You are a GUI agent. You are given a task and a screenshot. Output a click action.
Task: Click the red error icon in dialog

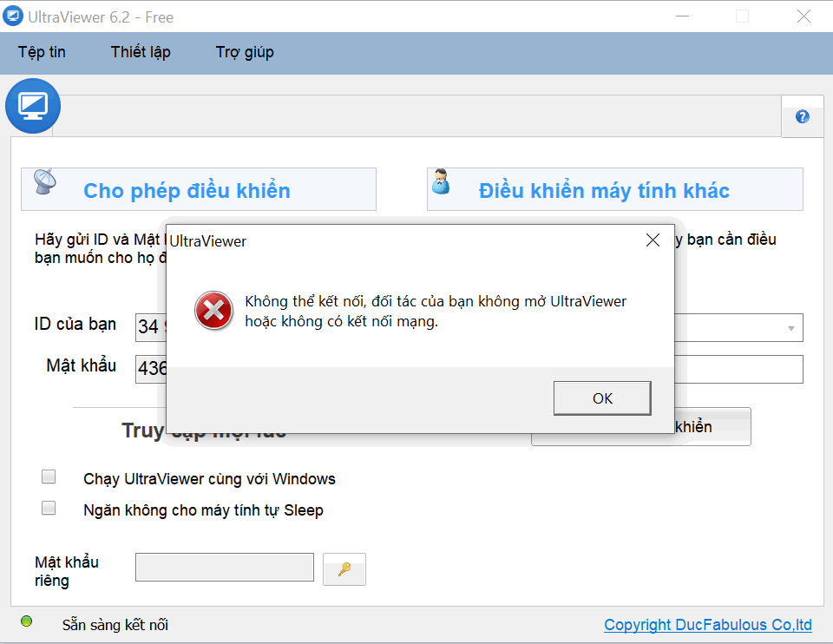(213, 311)
